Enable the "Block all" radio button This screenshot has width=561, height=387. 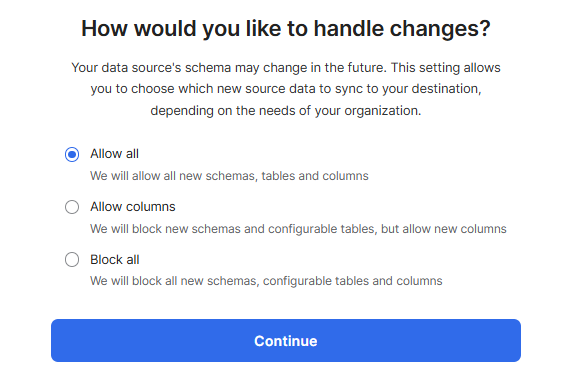[72, 259]
